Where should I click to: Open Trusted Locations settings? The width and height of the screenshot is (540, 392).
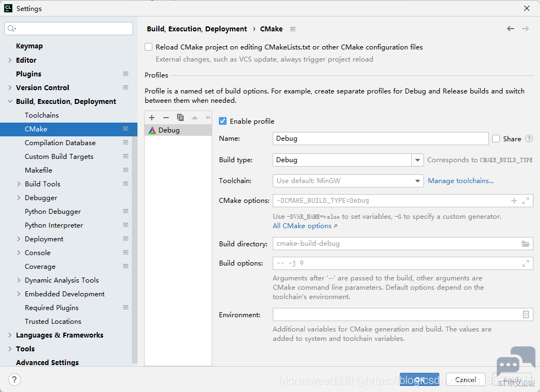tap(53, 322)
